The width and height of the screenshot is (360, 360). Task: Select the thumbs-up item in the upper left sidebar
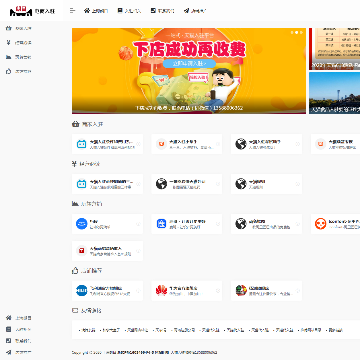tap(19, 71)
